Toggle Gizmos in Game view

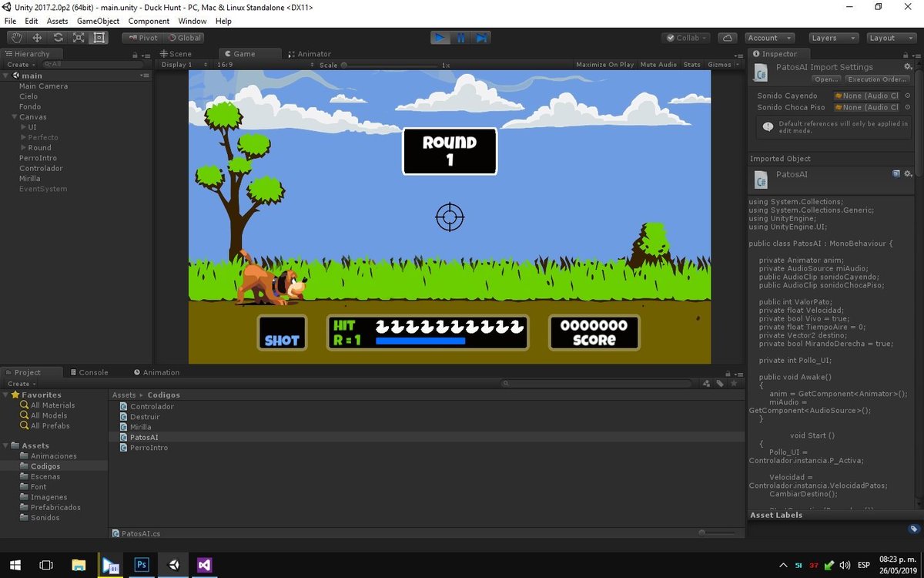[719, 65]
